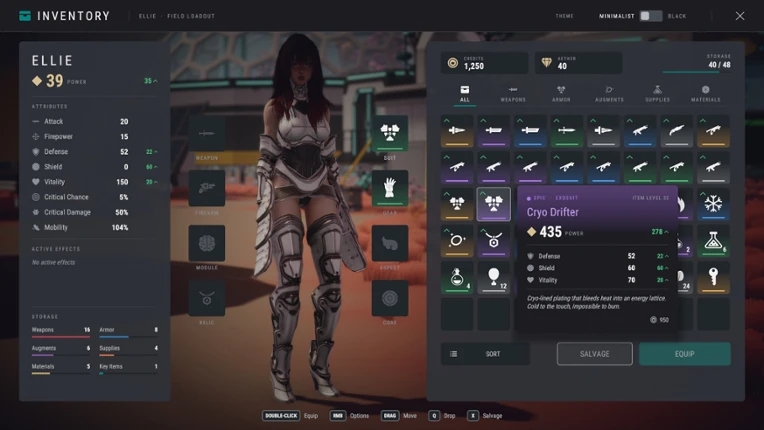Close the inventory with the X
The width and height of the screenshot is (764, 430).
740,16
